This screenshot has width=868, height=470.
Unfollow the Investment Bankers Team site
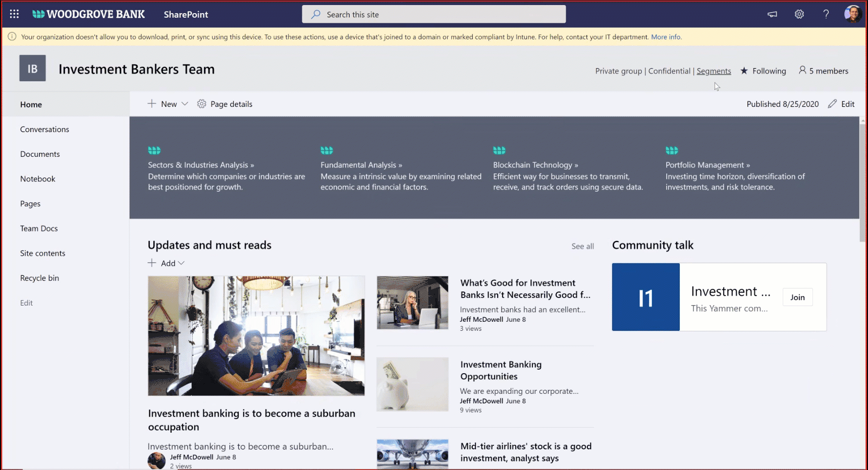(x=763, y=71)
